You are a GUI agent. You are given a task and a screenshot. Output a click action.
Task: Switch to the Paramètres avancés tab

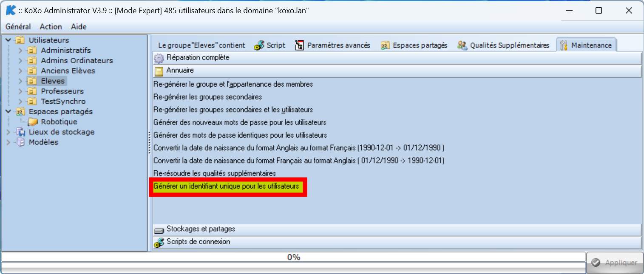point(334,45)
